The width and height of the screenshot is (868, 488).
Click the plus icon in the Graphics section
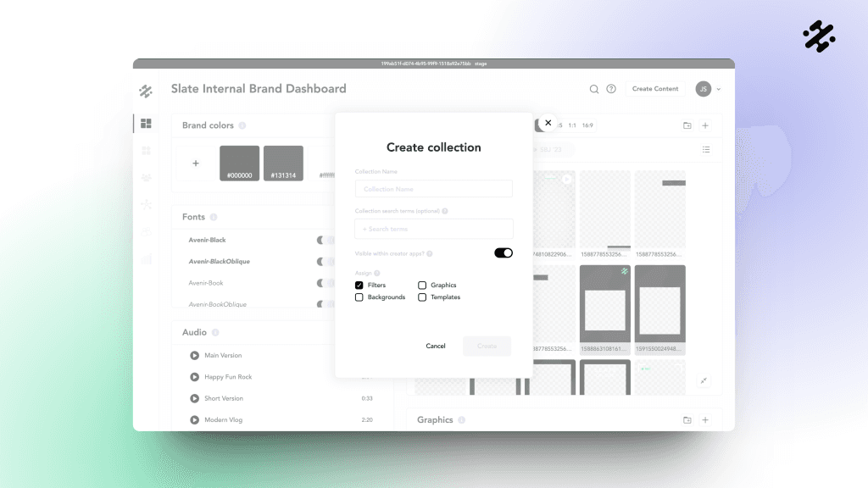click(x=706, y=419)
